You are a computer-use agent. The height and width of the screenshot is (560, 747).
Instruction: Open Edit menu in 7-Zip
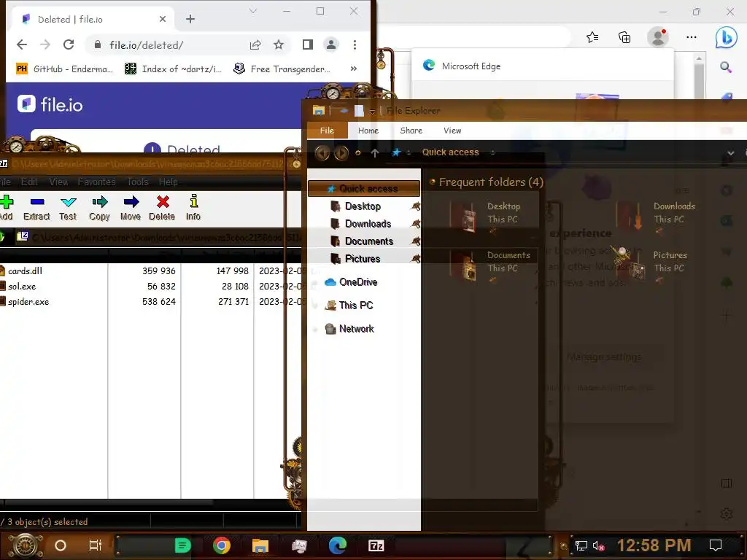[x=29, y=182]
